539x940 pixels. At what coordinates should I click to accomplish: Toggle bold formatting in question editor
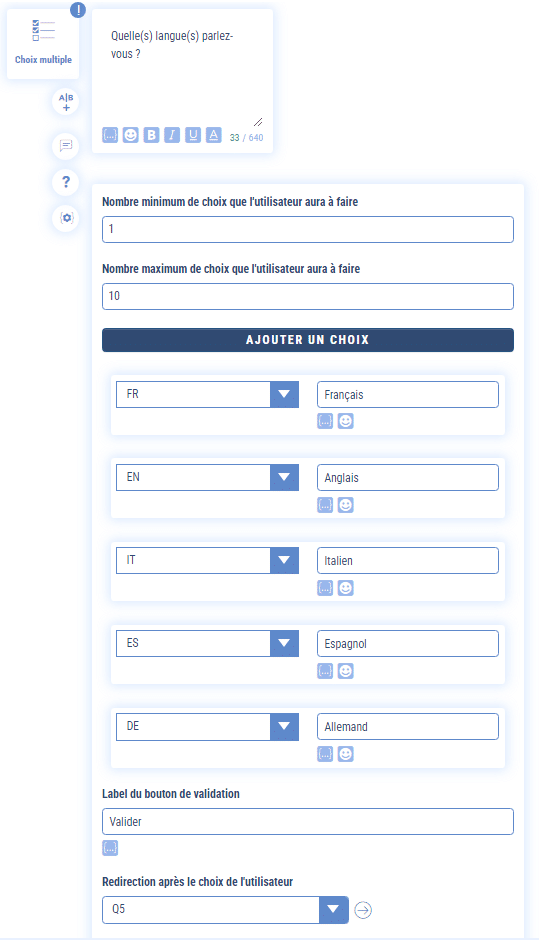151,135
